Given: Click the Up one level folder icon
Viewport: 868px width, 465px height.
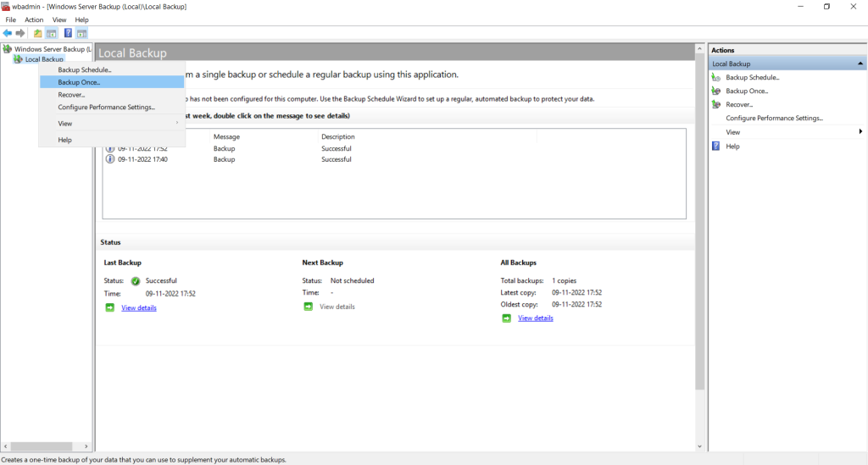Looking at the screenshot, I should coord(37,33).
